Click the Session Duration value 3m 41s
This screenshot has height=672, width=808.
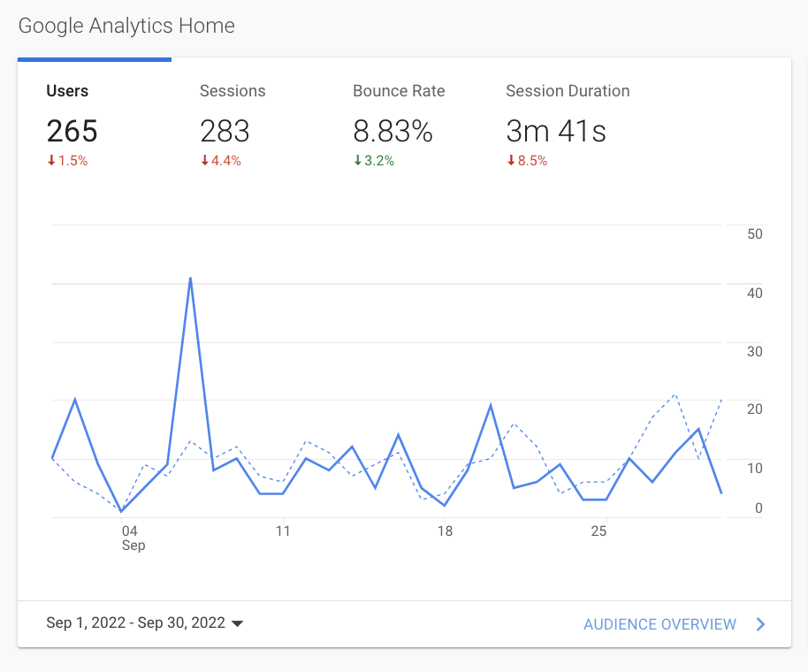point(556,131)
